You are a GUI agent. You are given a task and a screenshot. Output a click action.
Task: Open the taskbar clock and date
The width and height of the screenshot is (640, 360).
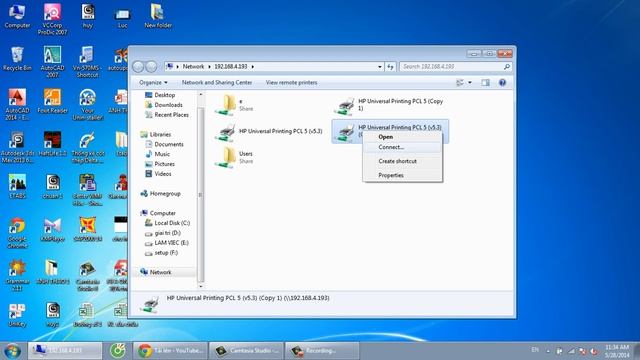pyautogui.click(x=617, y=351)
